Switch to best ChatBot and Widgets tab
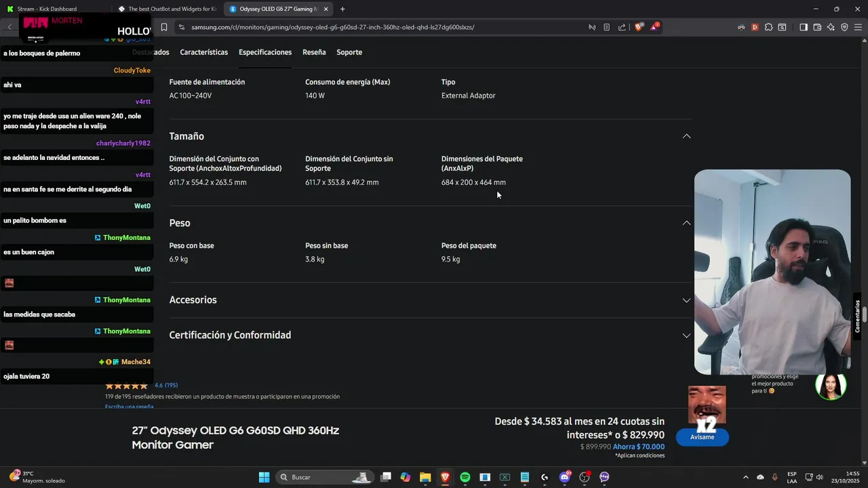This screenshot has height=488, width=868. 167,9
